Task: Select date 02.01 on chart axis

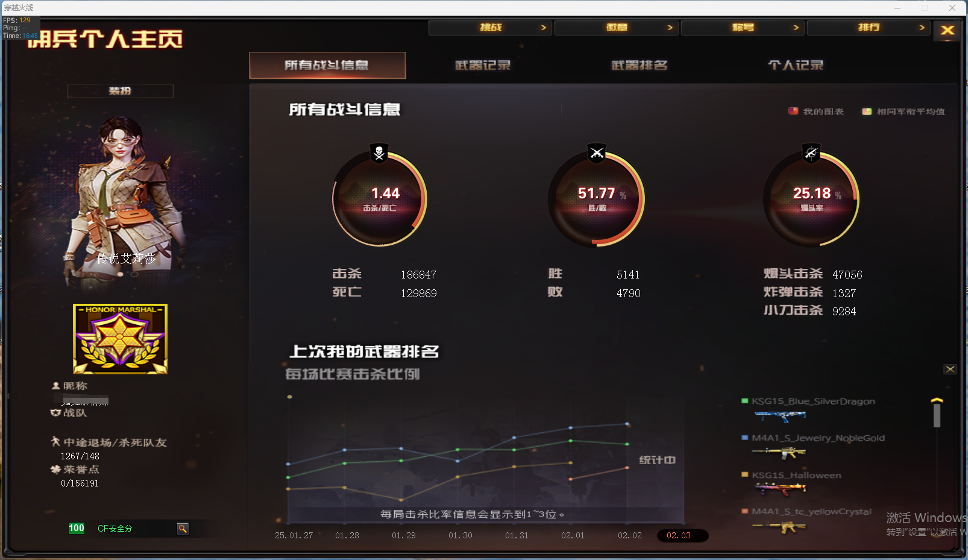Action: (x=573, y=535)
